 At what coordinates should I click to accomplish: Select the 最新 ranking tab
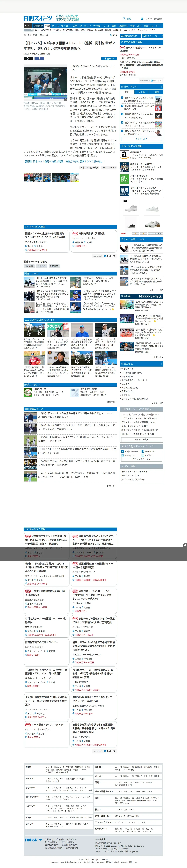pos(127,92)
